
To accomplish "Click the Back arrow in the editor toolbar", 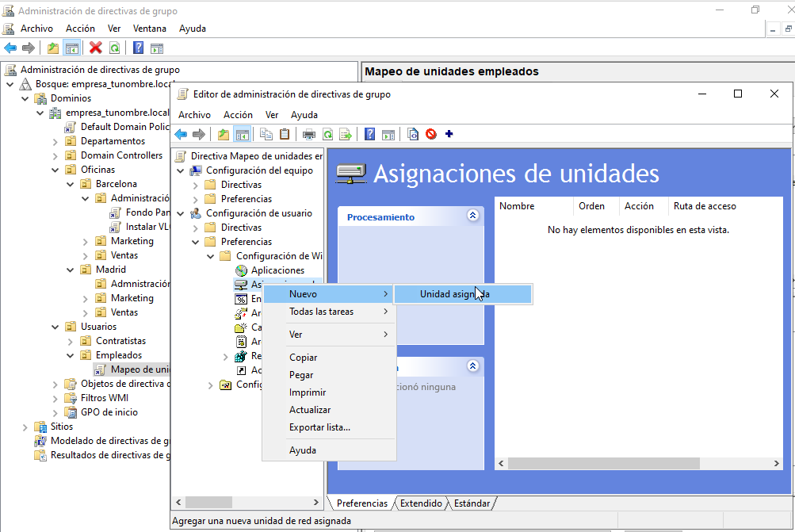I will pos(181,133).
